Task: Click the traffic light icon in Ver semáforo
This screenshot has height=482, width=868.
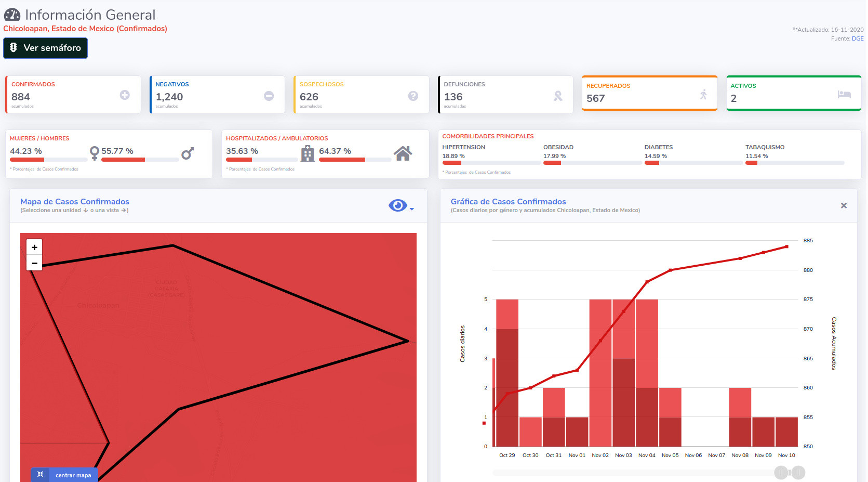Action: click(14, 47)
